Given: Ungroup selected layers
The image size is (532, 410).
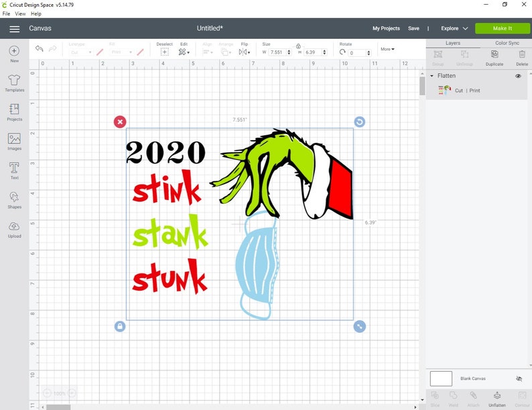Looking at the screenshot, I should point(464,58).
